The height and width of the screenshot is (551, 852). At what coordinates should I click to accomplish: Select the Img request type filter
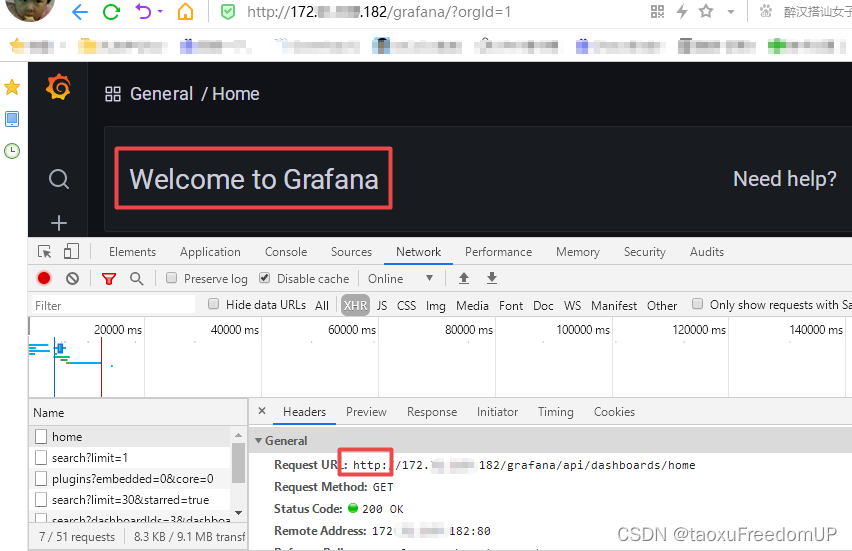pos(435,306)
